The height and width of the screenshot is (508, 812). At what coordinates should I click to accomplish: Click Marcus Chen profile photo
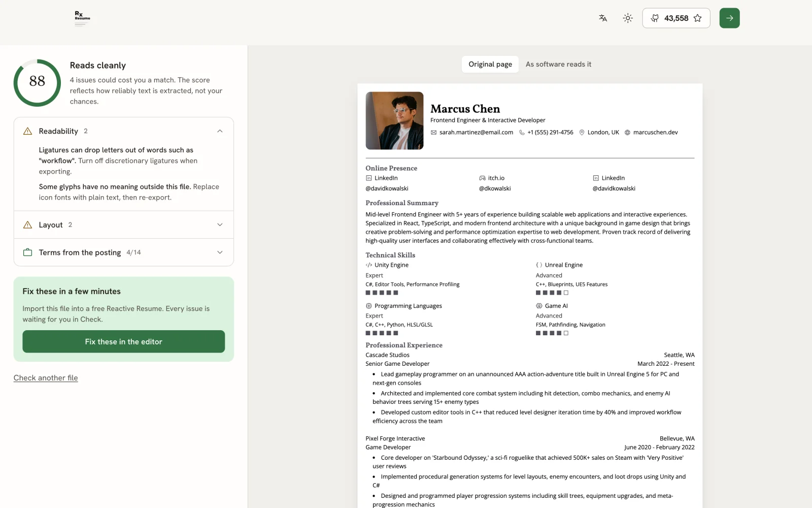[x=394, y=120]
